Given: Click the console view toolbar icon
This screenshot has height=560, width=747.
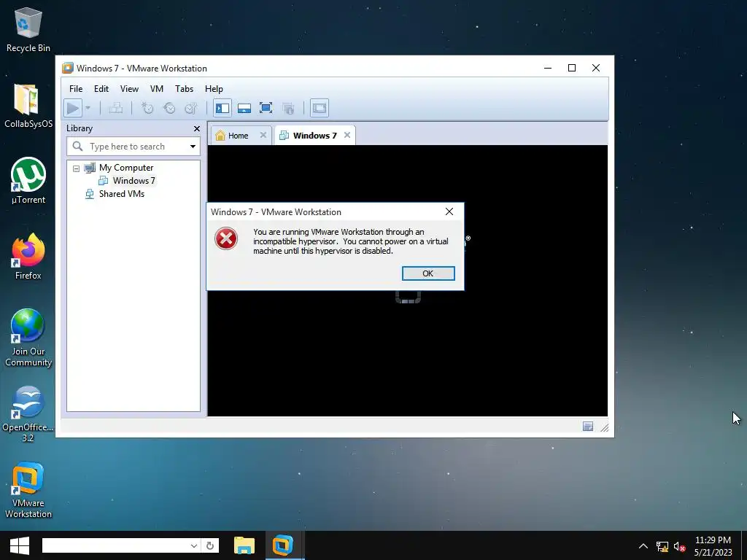Looking at the screenshot, I should [320, 108].
